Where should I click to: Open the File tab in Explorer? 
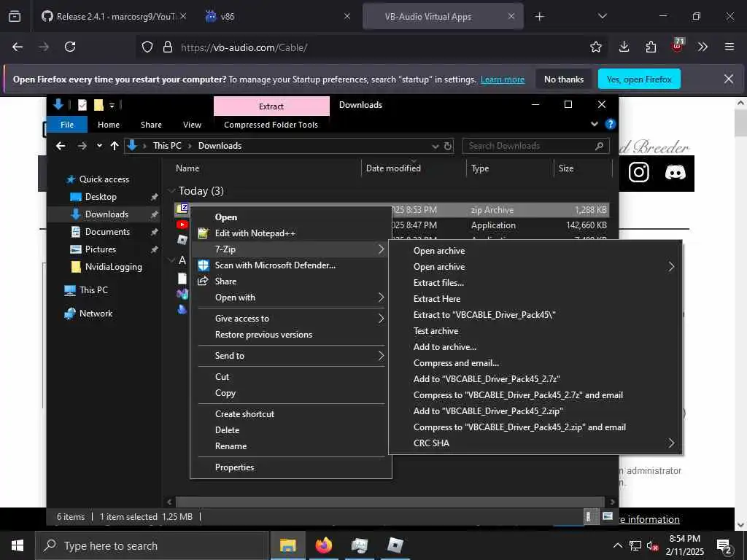[67, 125]
